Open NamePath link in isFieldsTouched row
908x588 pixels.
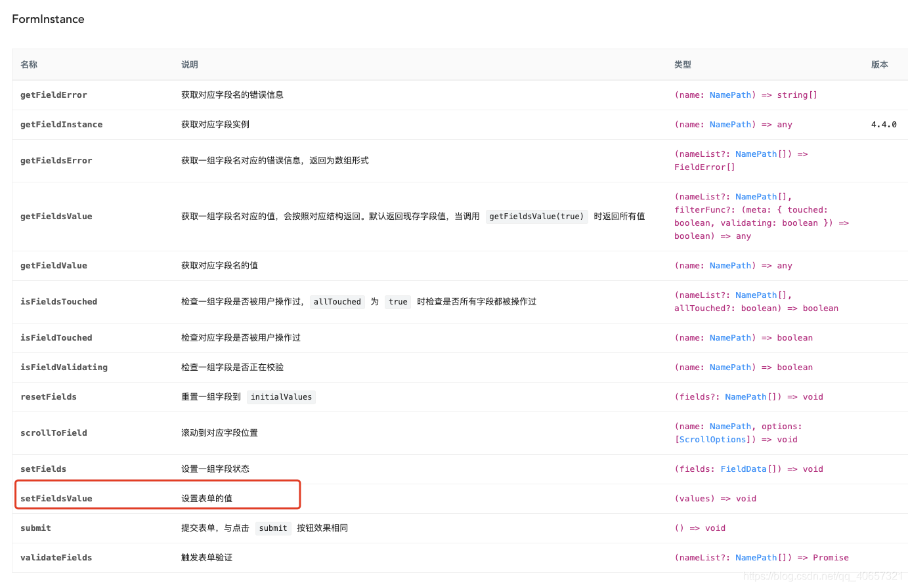pos(756,295)
